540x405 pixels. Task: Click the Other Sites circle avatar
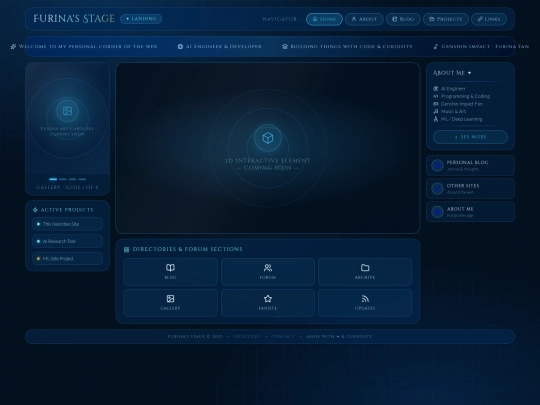pyautogui.click(x=437, y=189)
